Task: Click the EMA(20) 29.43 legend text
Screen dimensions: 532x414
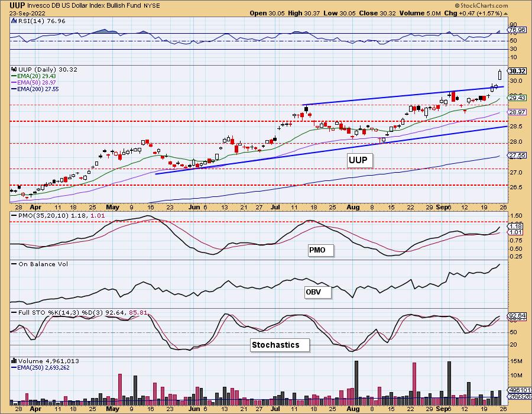Action: click(37, 76)
